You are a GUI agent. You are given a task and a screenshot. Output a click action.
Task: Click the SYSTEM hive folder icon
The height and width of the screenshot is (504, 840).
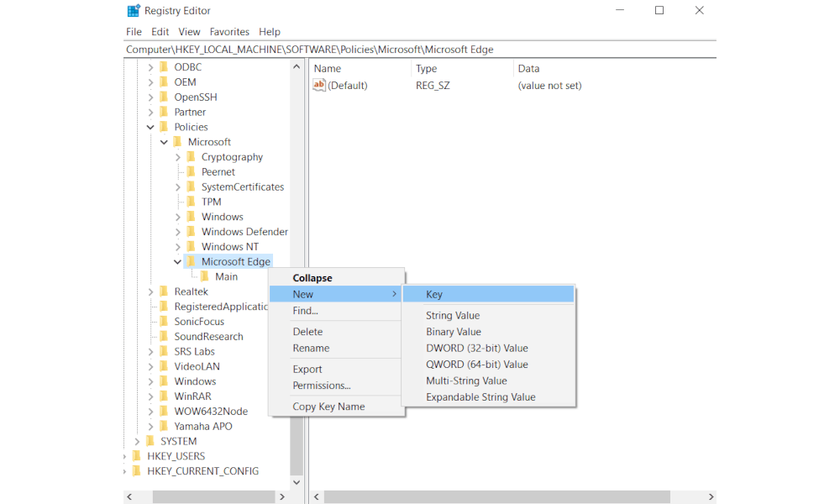tap(150, 441)
